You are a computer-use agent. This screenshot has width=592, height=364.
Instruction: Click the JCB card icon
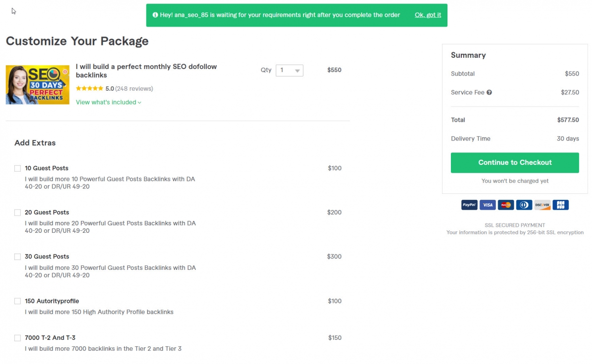coord(560,205)
